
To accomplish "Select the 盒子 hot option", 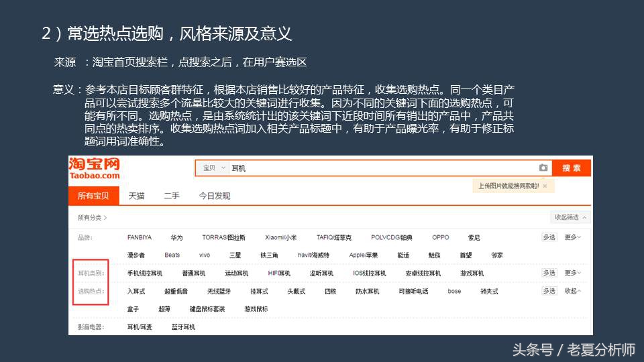I will click(x=133, y=309).
